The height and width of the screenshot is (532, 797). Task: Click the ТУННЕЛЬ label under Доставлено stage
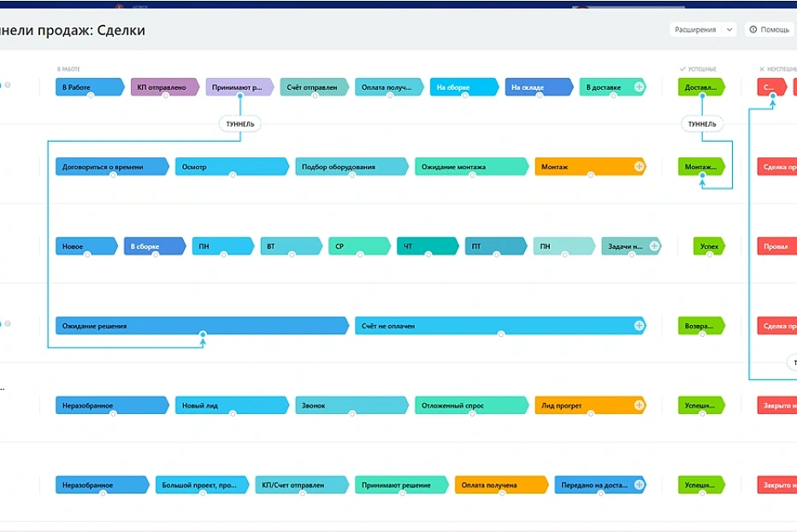point(702,124)
